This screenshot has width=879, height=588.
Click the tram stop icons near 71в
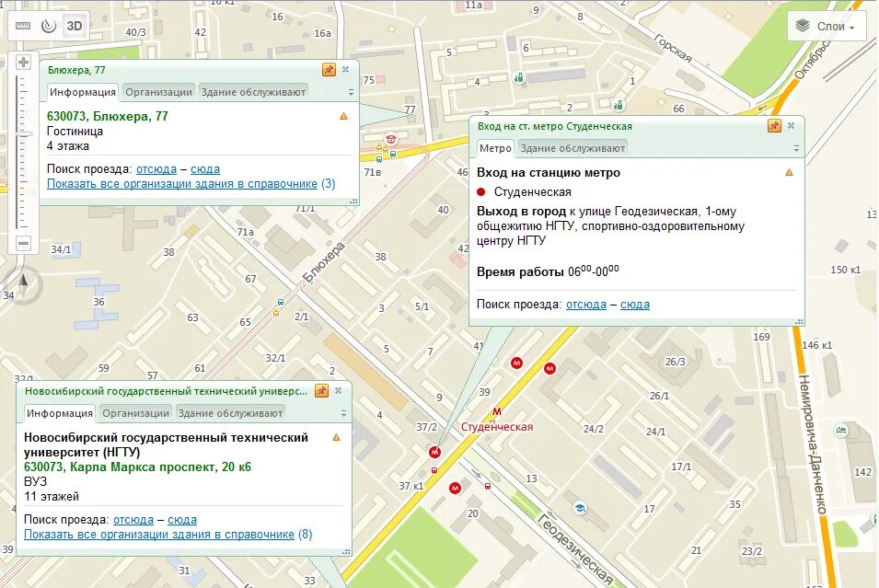(x=382, y=148)
